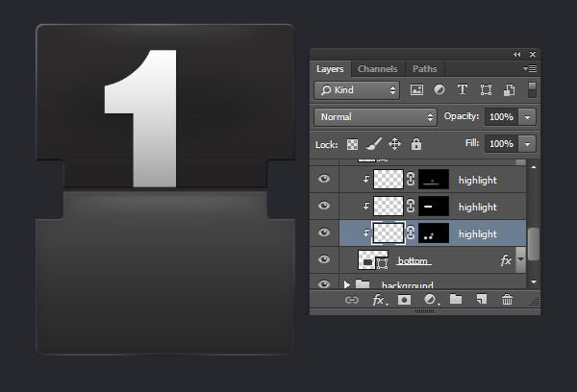Click the lock position icon
The width and height of the screenshot is (577, 392).
(394, 144)
